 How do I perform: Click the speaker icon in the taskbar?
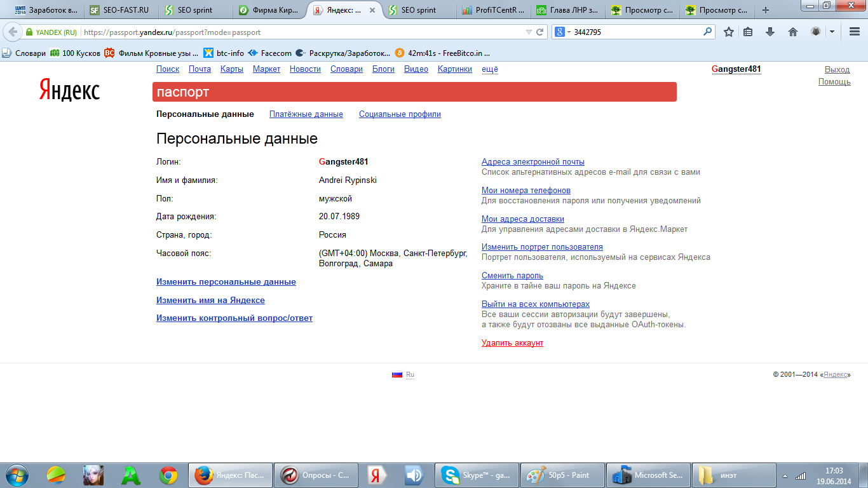[413, 475]
